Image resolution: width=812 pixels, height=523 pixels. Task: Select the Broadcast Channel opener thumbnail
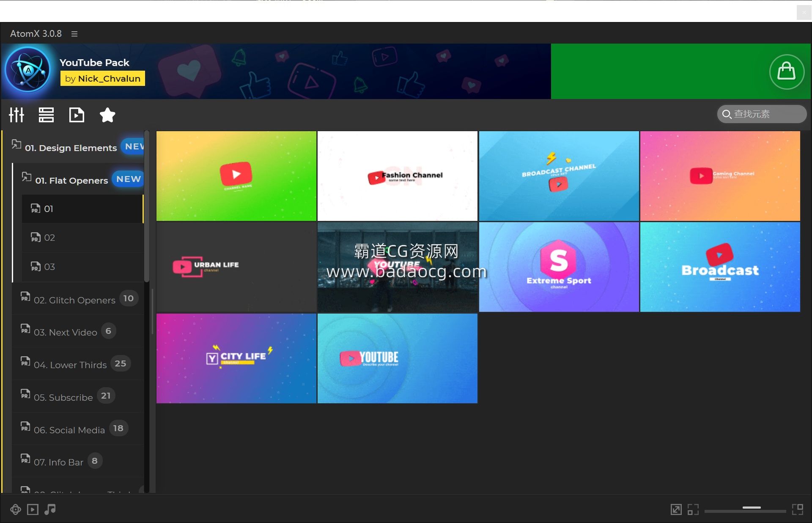tap(559, 176)
